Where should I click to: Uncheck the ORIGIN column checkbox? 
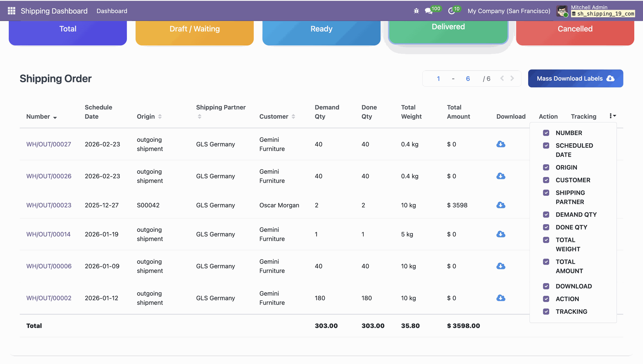(x=546, y=167)
